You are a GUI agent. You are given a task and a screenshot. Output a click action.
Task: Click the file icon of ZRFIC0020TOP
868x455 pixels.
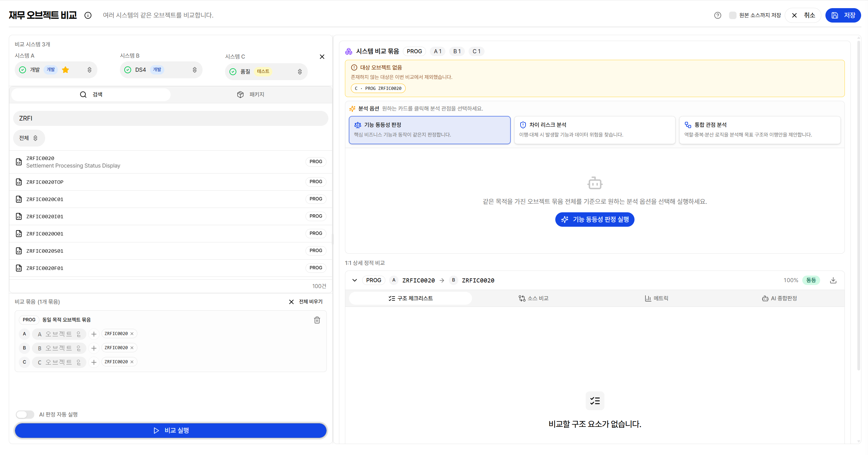pos(19,182)
